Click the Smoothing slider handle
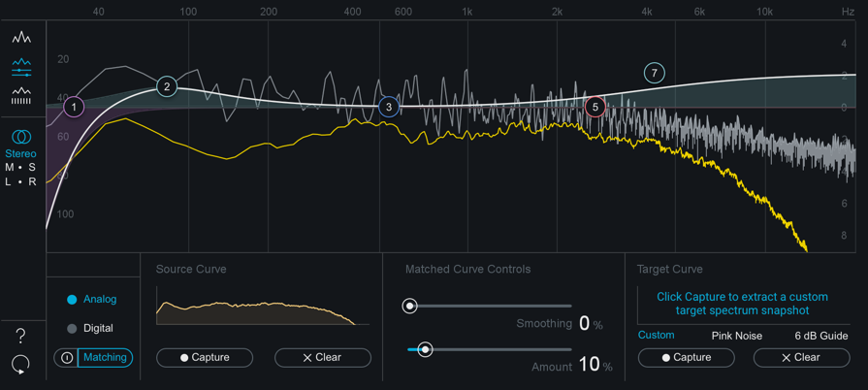Screen dimensions: 868x390 click(x=409, y=306)
